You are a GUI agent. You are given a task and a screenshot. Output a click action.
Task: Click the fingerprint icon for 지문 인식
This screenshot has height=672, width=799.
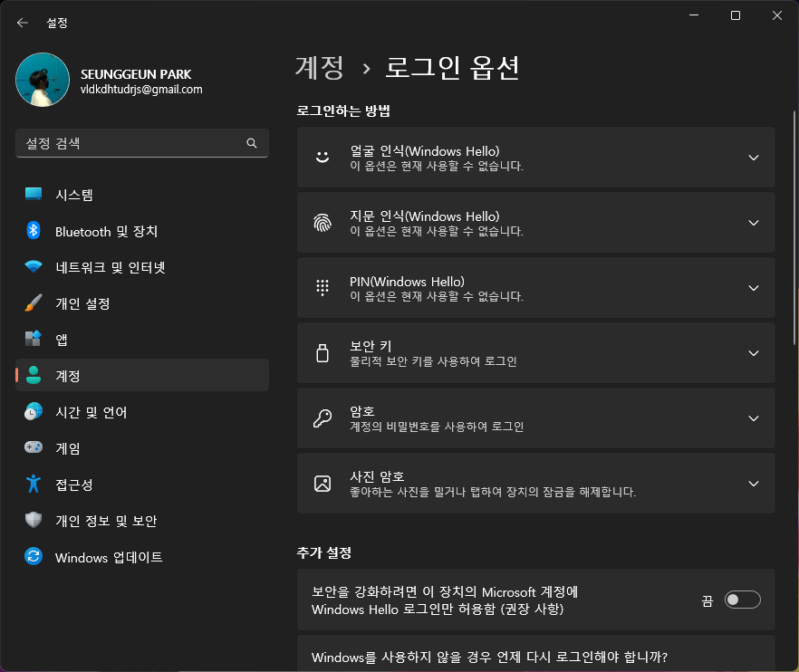322,223
